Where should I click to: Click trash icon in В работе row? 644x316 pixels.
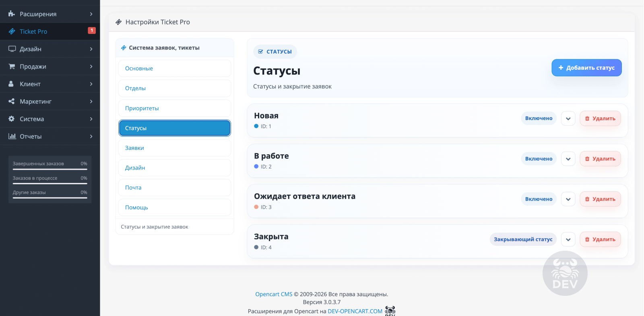(587, 159)
